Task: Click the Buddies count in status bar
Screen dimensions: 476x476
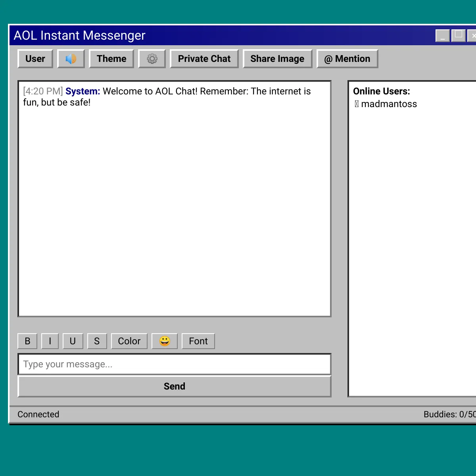Action: tap(450, 414)
